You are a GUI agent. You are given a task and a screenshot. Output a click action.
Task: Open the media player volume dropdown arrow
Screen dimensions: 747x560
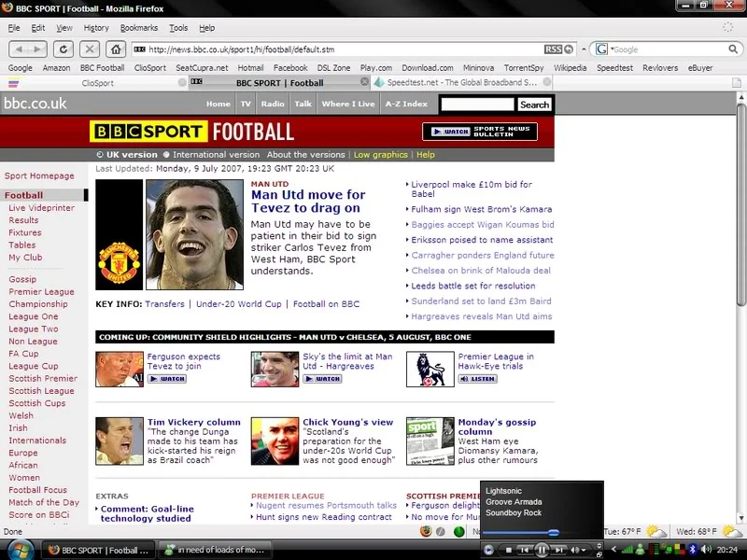click(x=584, y=551)
